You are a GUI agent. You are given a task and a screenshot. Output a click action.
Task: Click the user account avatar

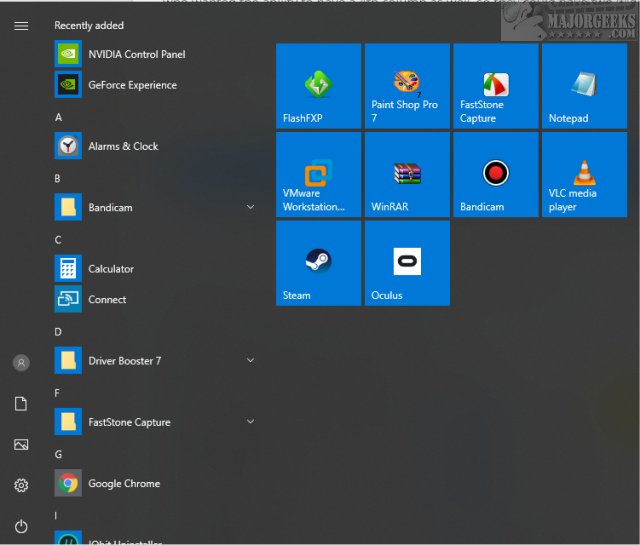point(21,363)
